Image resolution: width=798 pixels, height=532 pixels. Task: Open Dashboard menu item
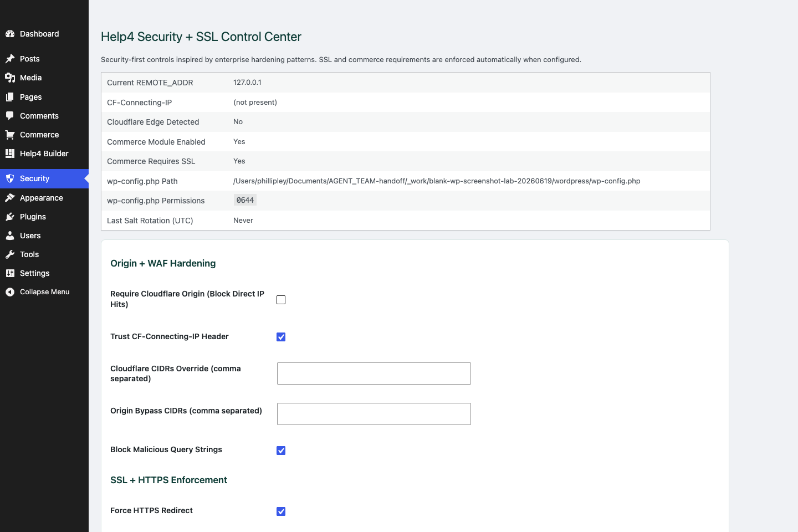[x=44, y=34]
